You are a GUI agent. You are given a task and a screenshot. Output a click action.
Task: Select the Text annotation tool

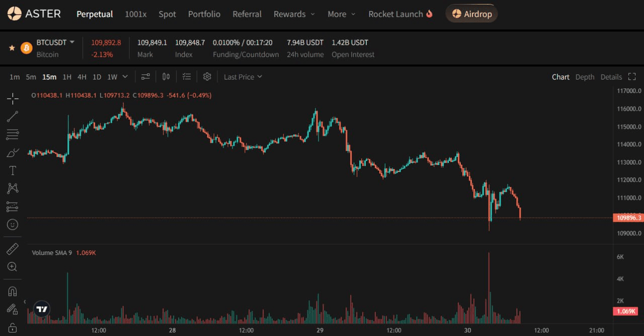pyautogui.click(x=13, y=171)
